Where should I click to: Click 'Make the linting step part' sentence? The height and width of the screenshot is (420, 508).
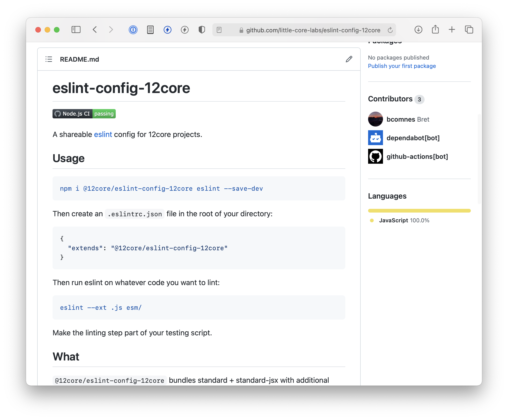pos(132,333)
